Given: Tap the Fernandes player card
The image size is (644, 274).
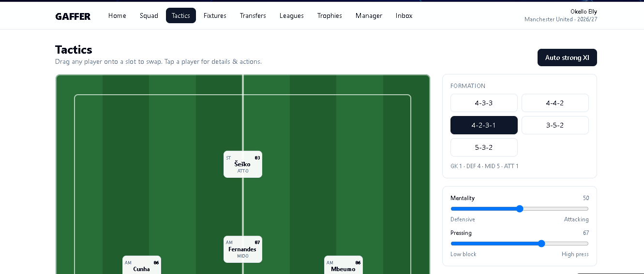Looking at the screenshot, I should pyautogui.click(x=243, y=249).
